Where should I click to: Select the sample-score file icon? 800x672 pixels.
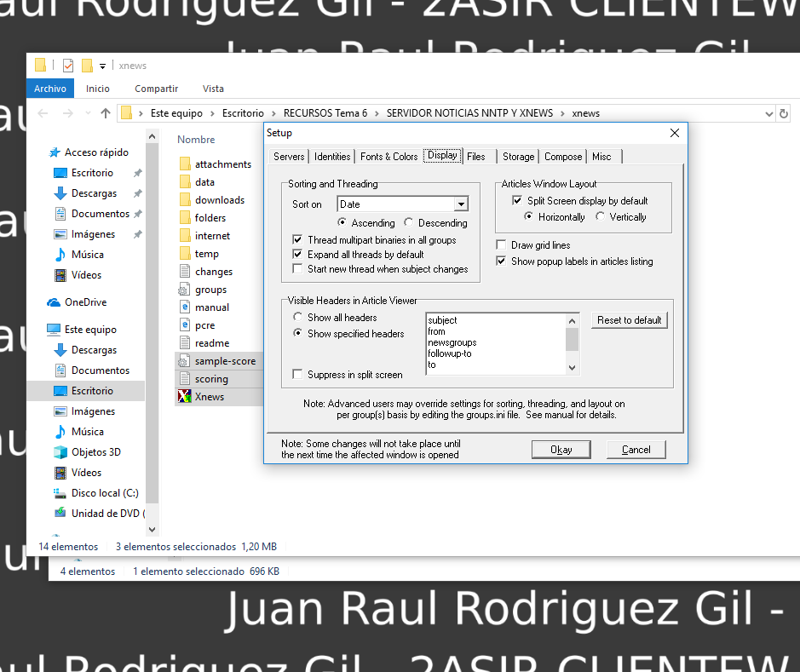[x=184, y=361]
